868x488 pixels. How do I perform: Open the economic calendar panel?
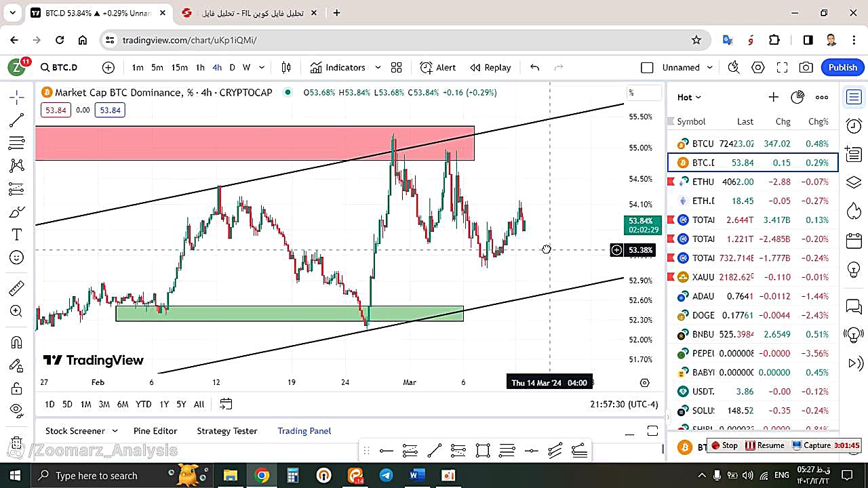click(x=854, y=240)
